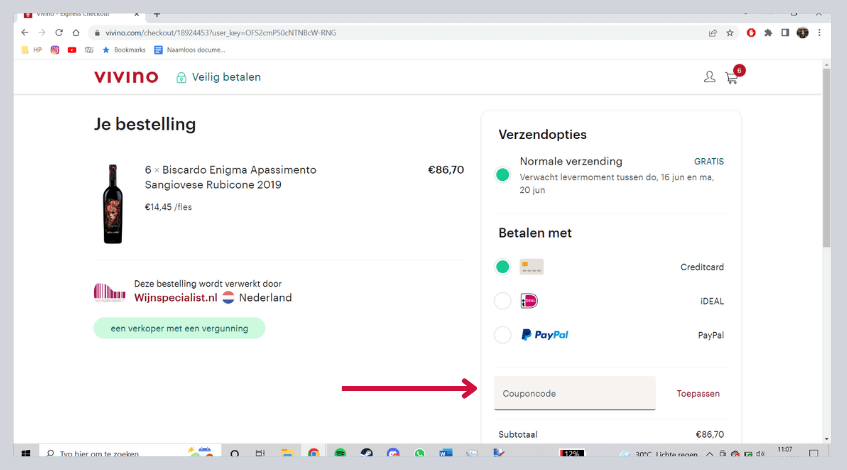847x470 pixels.
Task: Click the vertical page scrollbar
Action: [x=826, y=158]
